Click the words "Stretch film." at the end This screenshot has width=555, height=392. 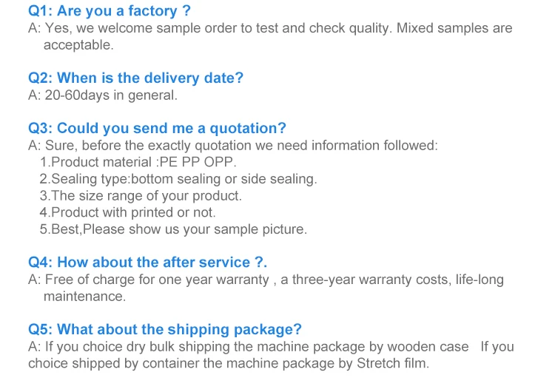pos(393,363)
